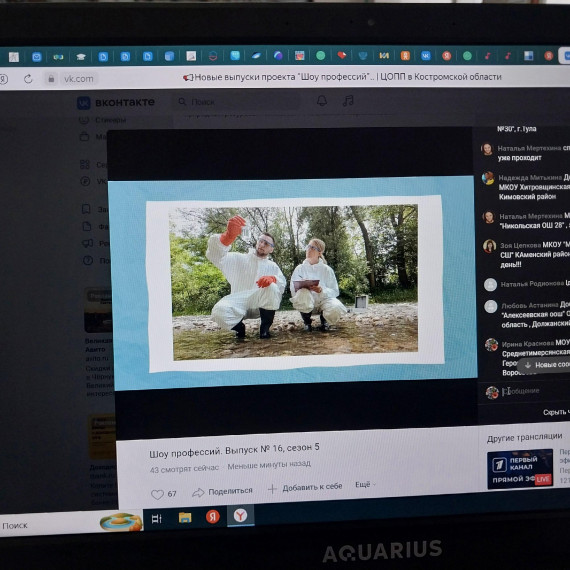The width and height of the screenshot is (570, 570).
Task: Open File Explorer from the taskbar
Action: (185, 517)
